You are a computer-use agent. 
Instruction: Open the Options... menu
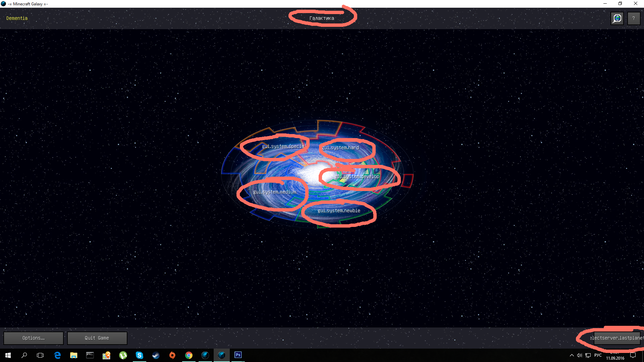[x=34, y=338]
